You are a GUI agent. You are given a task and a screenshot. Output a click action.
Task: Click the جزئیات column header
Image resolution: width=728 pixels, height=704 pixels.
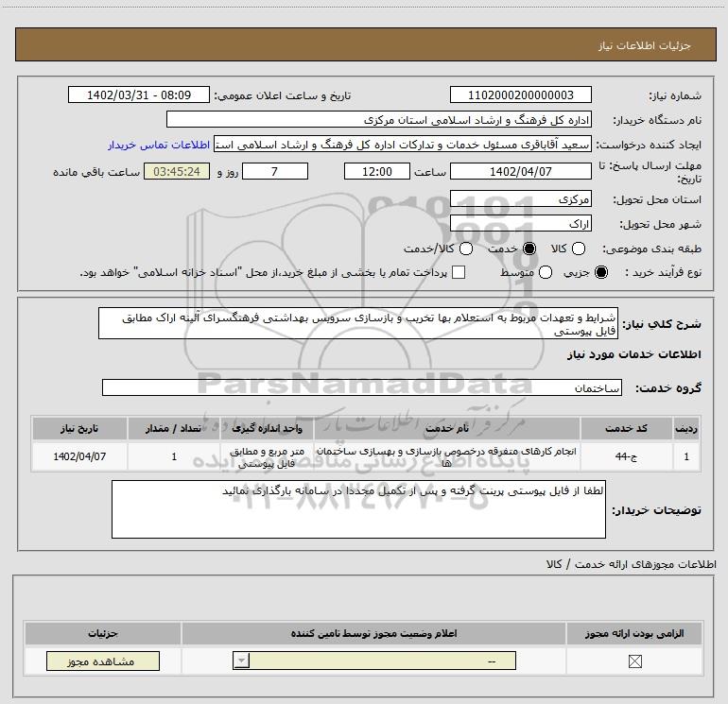(103, 633)
